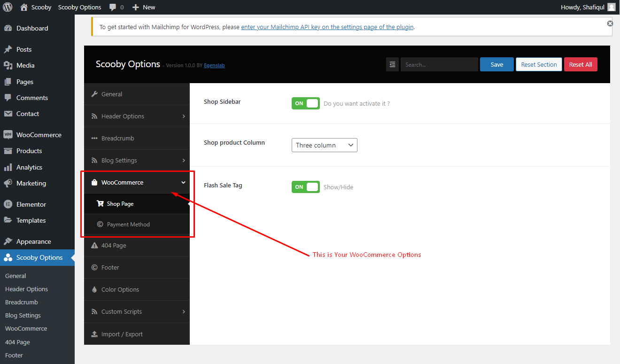
Task: Save the Scooby options
Action: 497,64
